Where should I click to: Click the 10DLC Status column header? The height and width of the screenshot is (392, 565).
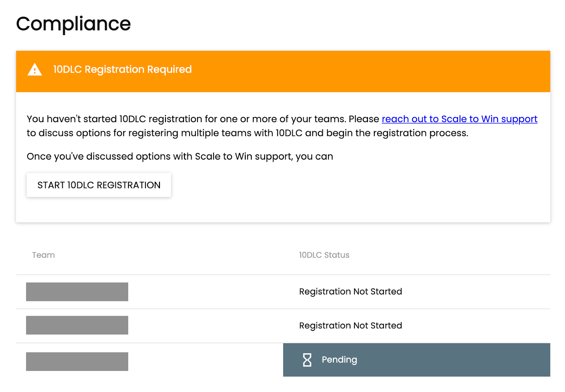pyautogui.click(x=324, y=255)
